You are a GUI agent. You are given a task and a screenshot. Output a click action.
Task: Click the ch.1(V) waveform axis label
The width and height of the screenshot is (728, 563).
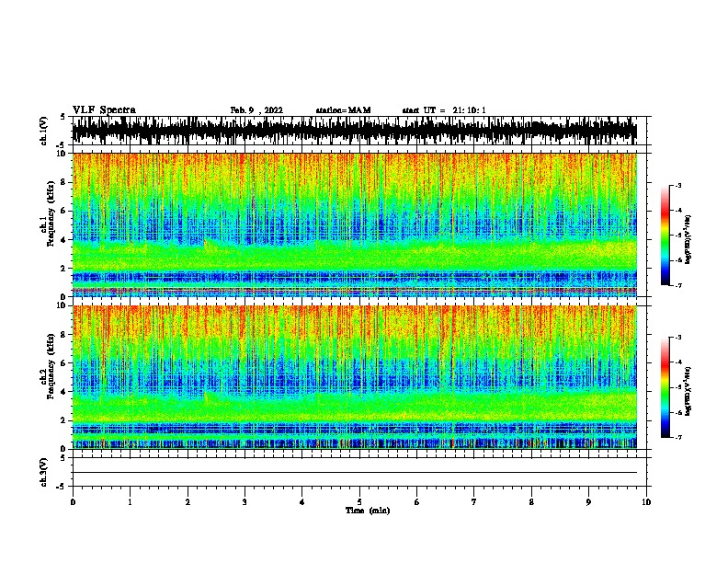[x=44, y=131]
